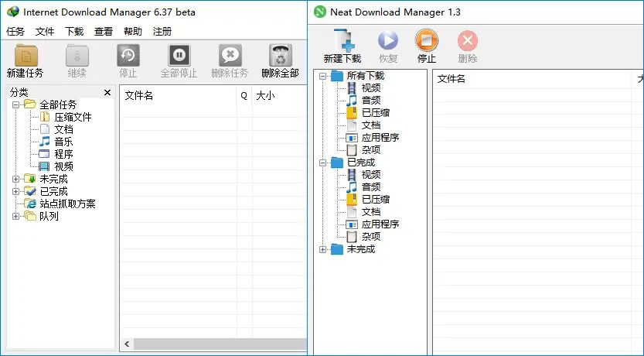Select 队列 folder in IDM tree

pyautogui.click(x=49, y=216)
